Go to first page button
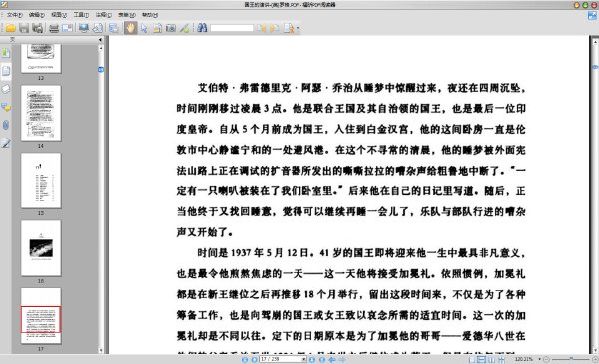Image resolution: width=599 pixels, height=364 pixels. point(245,359)
